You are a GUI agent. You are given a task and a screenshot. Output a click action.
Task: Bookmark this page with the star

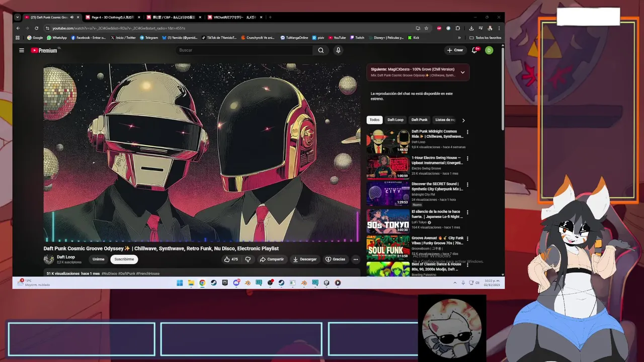pos(426,28)
